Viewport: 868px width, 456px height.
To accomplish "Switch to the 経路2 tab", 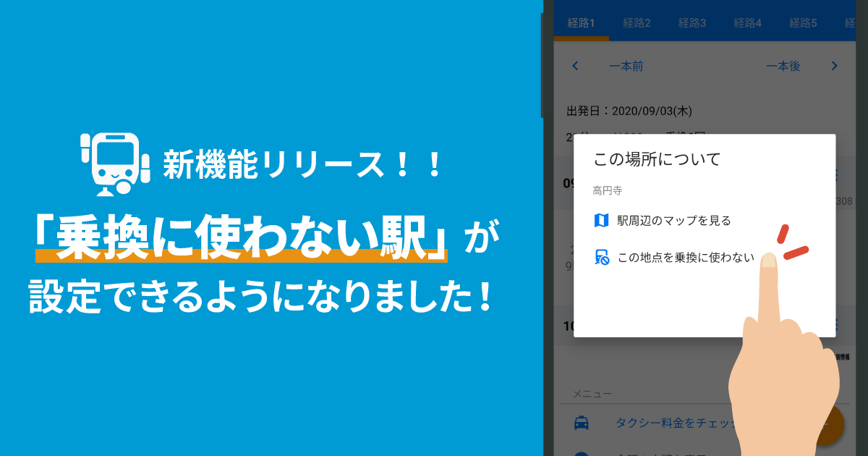I will pyautogui.click(x=637, y=22).
